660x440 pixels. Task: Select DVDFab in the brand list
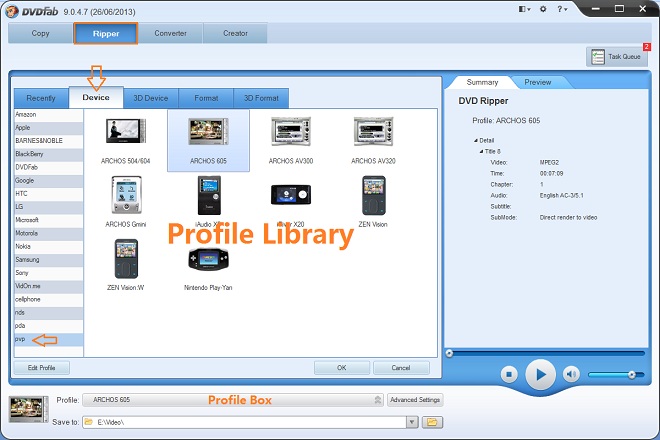pyautogui.click(x=48, y=167)
